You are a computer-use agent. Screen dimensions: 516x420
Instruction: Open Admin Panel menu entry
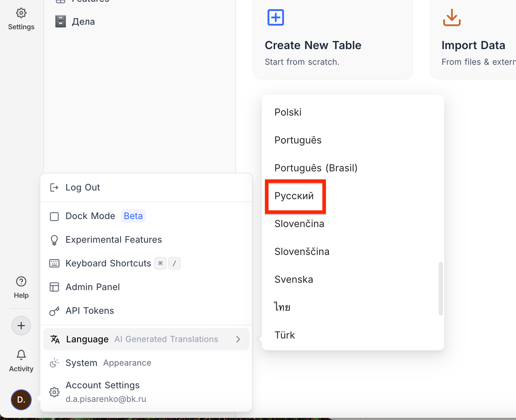click(x=146, y=287)
